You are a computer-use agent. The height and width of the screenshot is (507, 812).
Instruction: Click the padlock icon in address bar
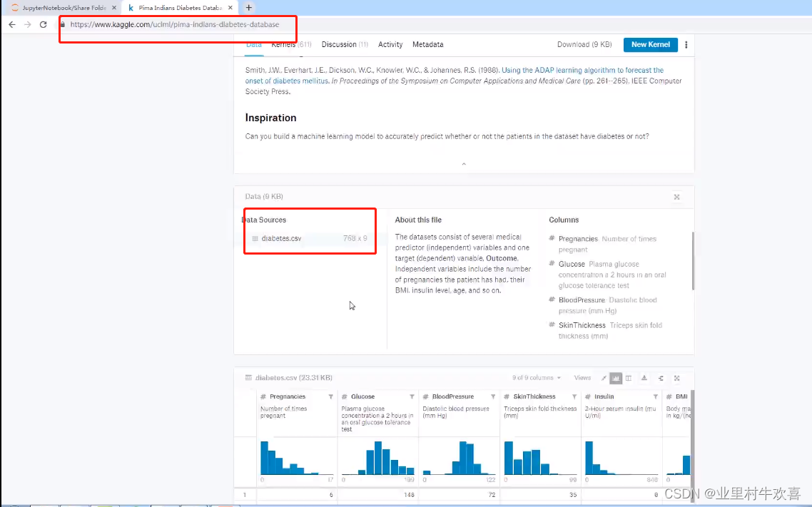[63, 24]
